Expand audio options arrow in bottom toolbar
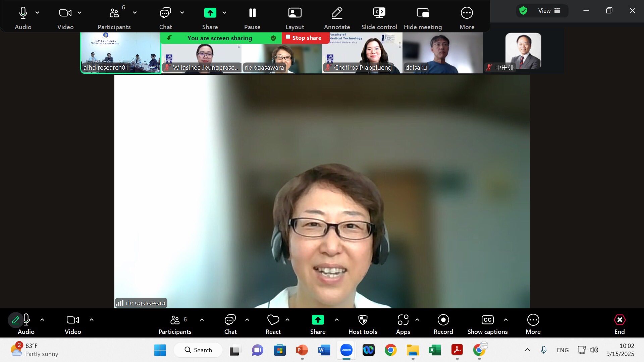This screenshot has width=644, height=362. pos(42,320)
